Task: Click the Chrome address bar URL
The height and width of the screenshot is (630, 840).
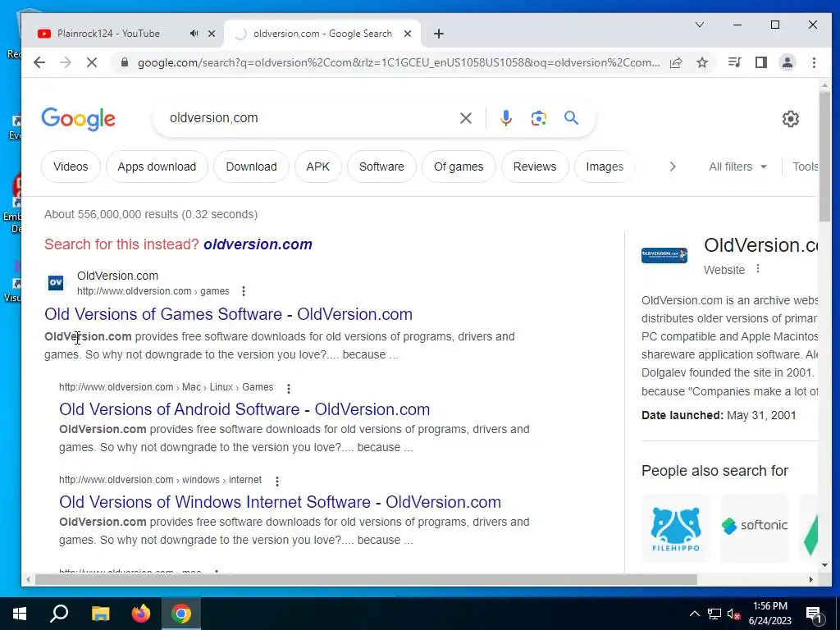Action: pyautogui.click(x=399, y=62)
